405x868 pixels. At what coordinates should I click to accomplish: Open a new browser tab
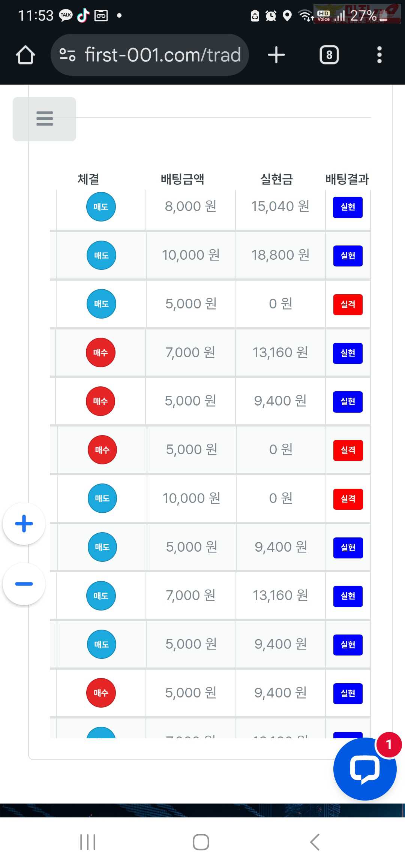pos(276,55)
